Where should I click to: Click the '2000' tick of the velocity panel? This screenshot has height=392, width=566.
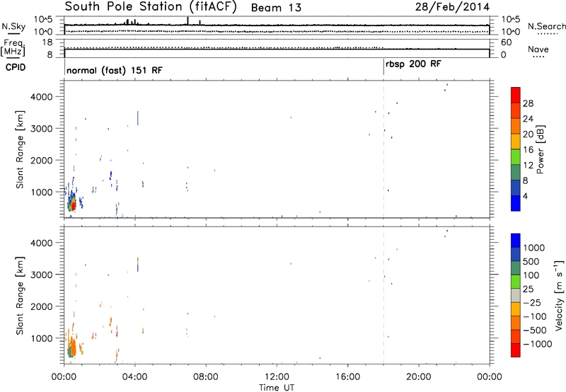[x=42, y=306]
